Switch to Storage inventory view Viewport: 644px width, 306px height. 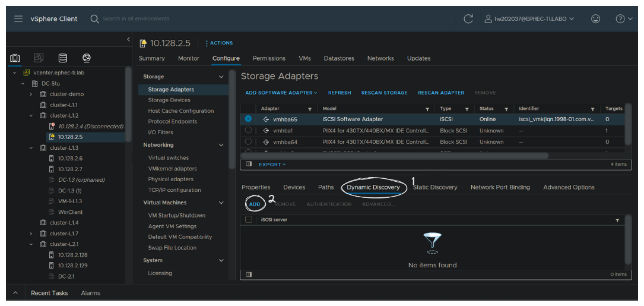tap(62, 58)
